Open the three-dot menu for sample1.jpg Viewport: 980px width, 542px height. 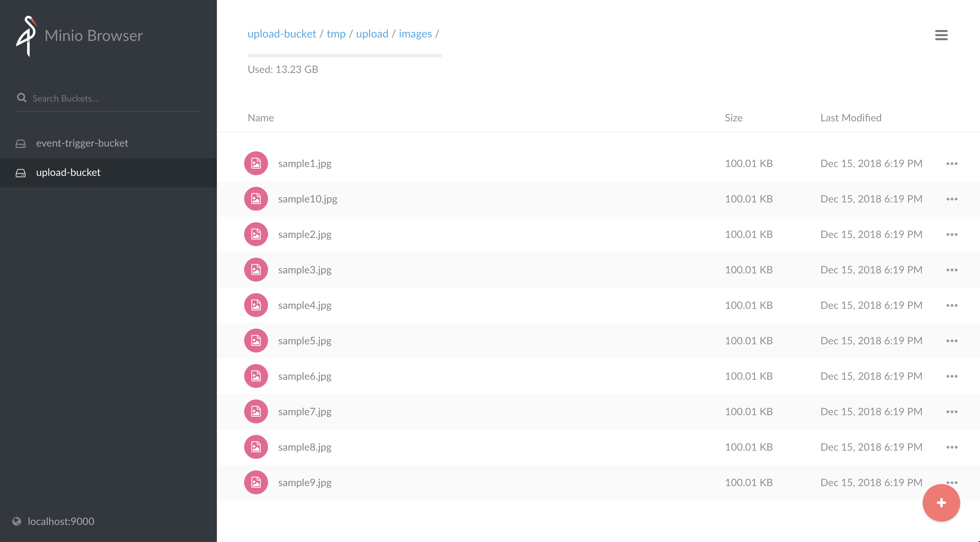(x=952, y=164)
